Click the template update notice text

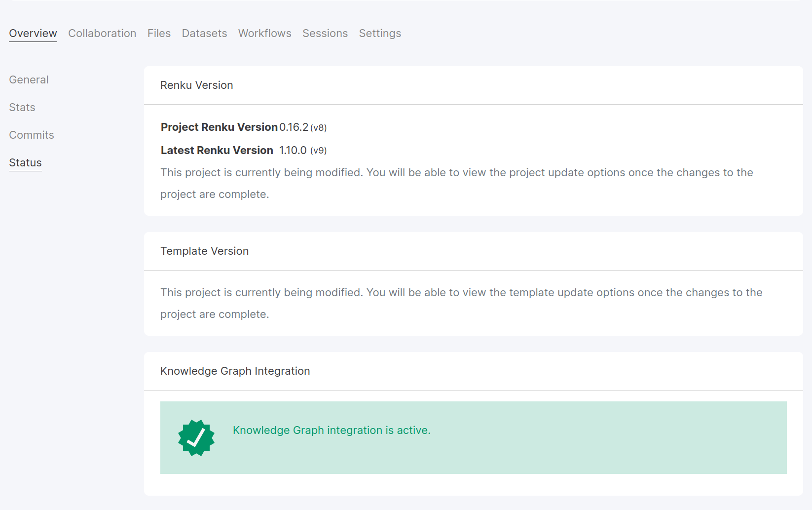(x=461, y=303)
